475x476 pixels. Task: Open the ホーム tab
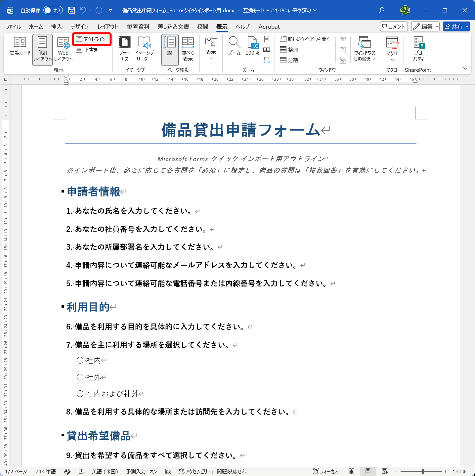(36, 26)
